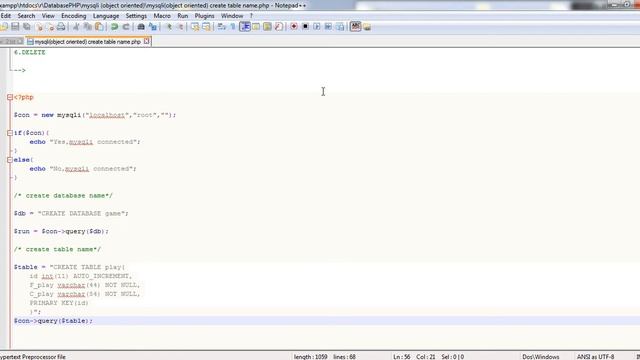
Task: Click the Cut scissors icon
Action: [x=76, y=27]
